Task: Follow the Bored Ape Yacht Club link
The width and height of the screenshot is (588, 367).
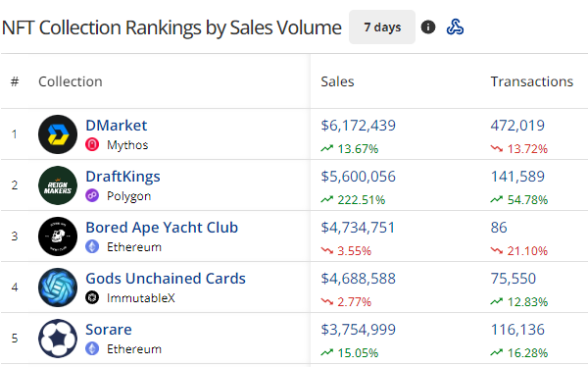Action: [x=162, y=228]
